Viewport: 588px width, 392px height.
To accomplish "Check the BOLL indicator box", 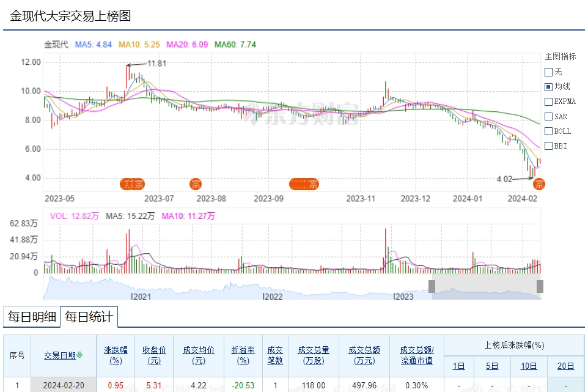I will [x=548, y=131].
